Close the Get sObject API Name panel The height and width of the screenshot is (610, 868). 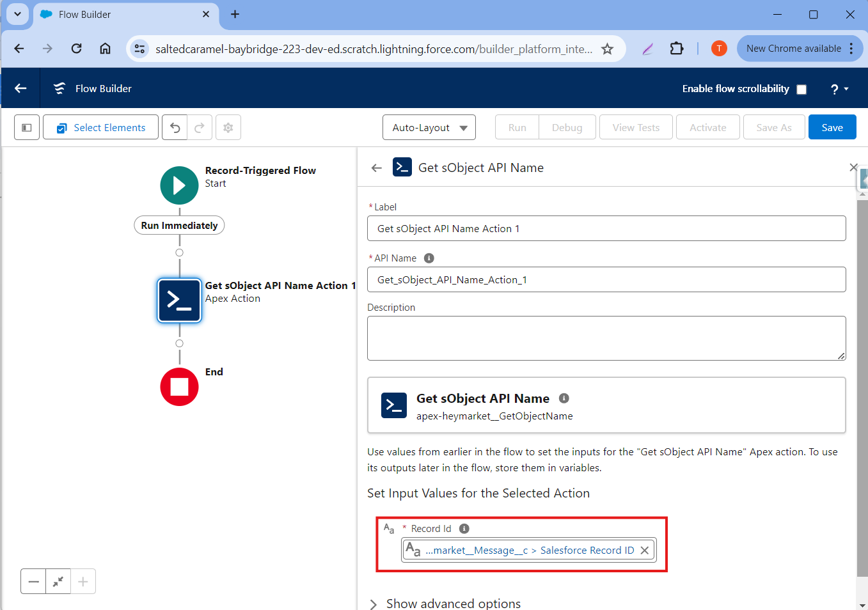pos(853,168)
